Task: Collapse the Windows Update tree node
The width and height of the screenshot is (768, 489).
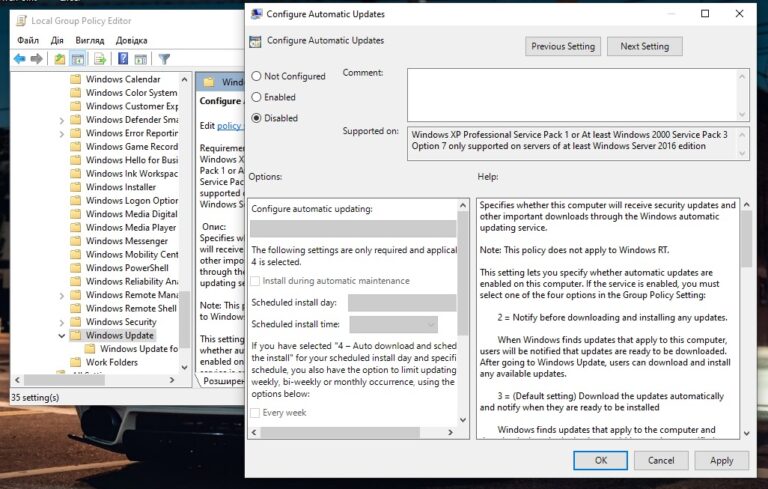Action: click(61, 336)
